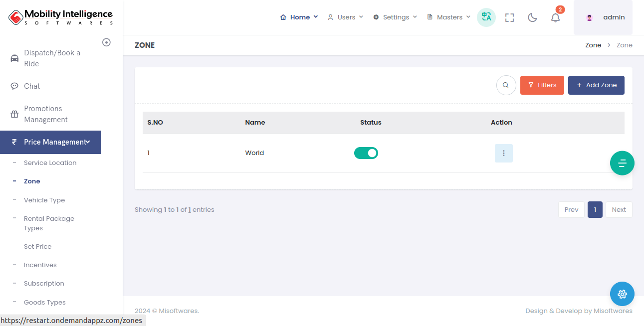This screenshot has height=326, width=644.
Task: Select Vehicle Type in the sidebar
Action: [x=44, y=200]
